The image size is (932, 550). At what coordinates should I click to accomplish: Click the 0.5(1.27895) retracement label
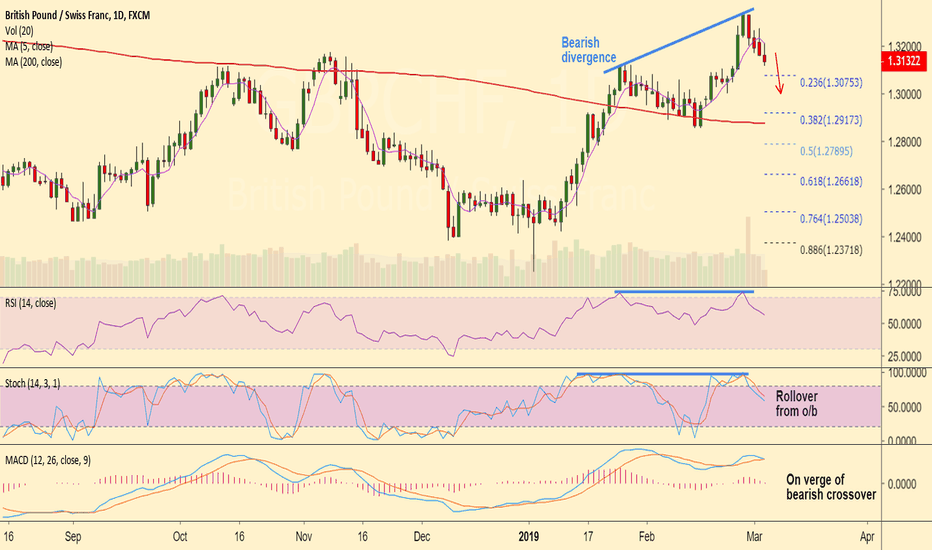826,151
